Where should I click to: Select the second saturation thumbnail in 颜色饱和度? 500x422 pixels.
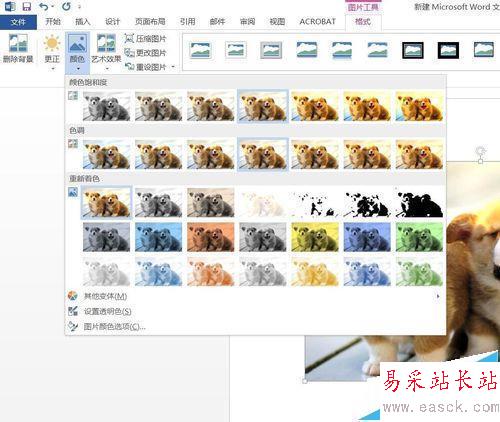pos(159,106)
